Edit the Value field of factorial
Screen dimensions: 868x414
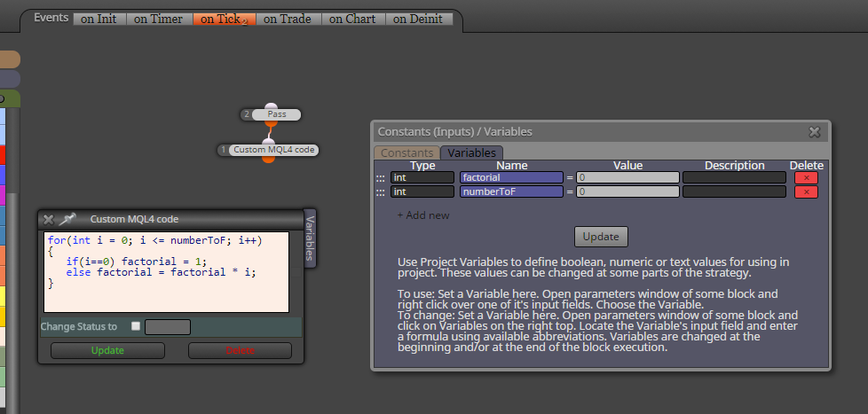[627, 177]
